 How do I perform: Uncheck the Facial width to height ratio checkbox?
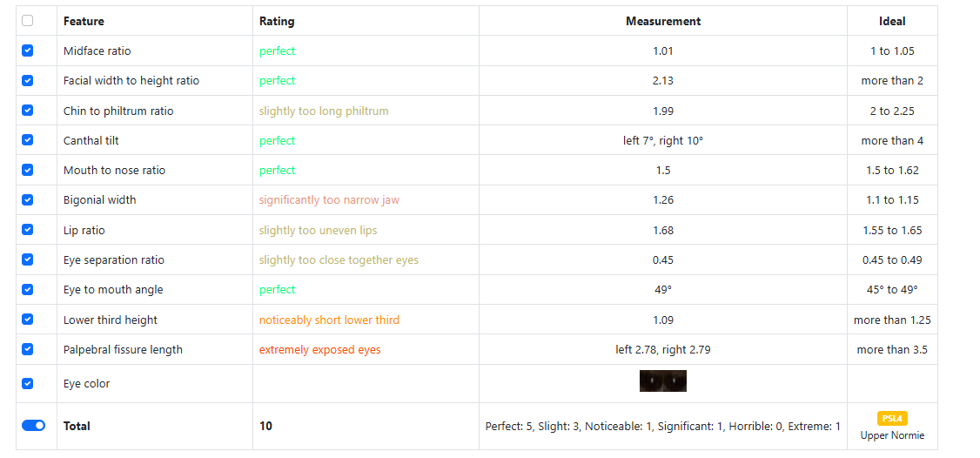coord(27,80)
